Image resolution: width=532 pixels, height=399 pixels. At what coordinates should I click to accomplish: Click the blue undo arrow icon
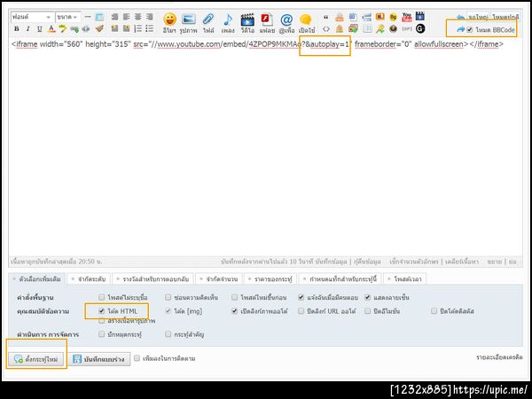pos(460,17)
